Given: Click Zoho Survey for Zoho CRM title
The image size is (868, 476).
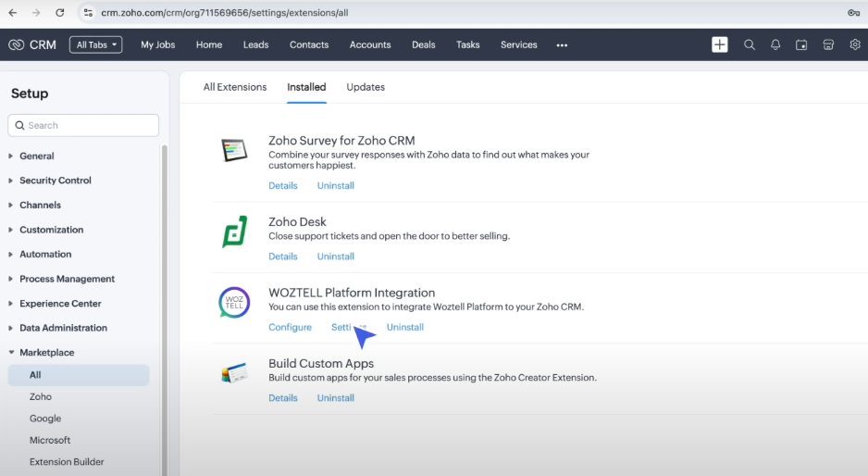Looking at the screenshot, I should coord(341,141).
